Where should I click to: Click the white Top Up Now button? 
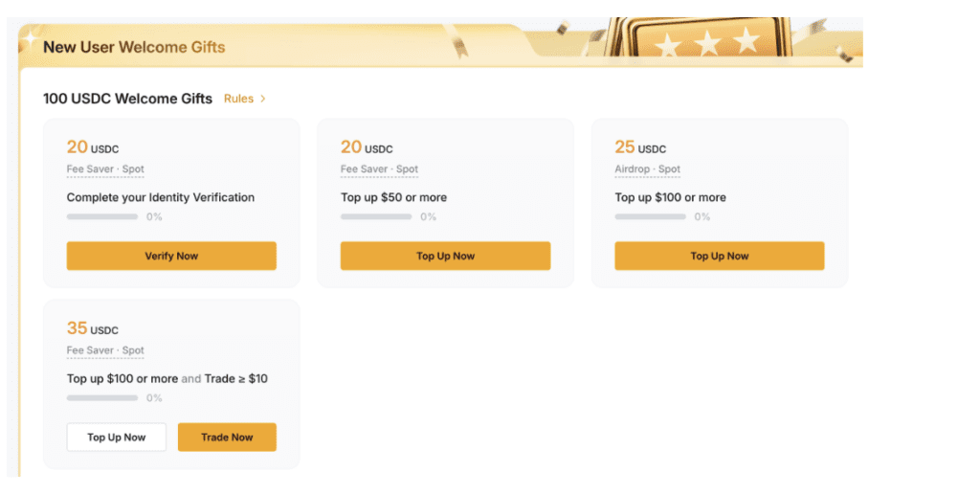click(116, 438)
